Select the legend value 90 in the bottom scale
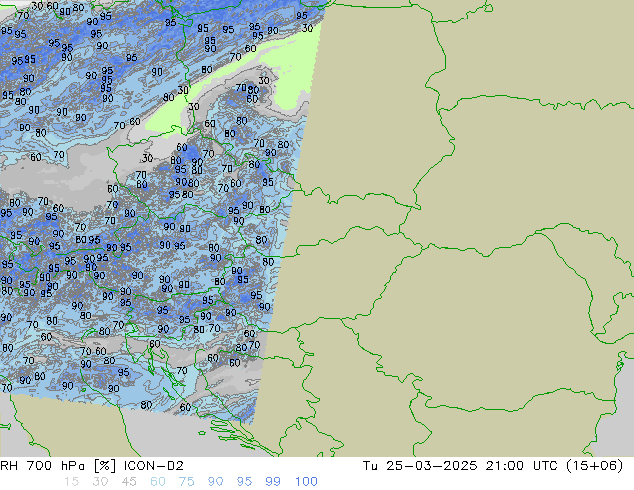 215,482
